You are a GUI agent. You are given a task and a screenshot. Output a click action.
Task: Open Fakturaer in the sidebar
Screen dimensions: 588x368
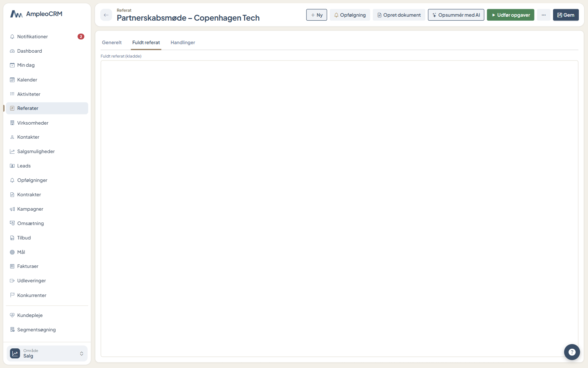tap(47, 266)
